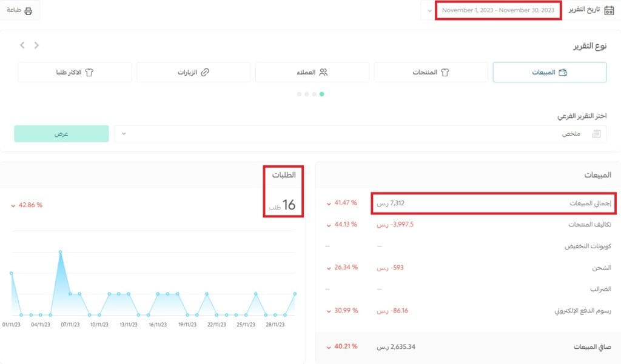Click the صافي المبيعات label
This screenshot has height=364, width=621.
tap(592, 347)
